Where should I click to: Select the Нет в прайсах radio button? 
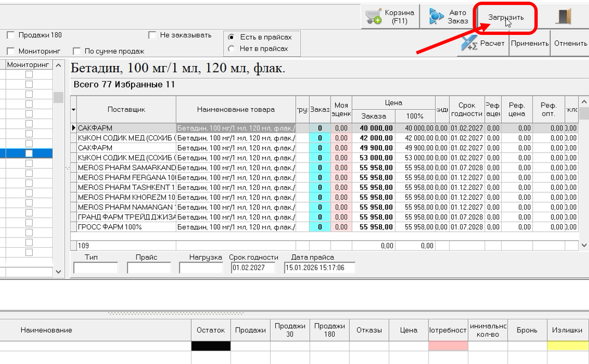click(231, 49)
